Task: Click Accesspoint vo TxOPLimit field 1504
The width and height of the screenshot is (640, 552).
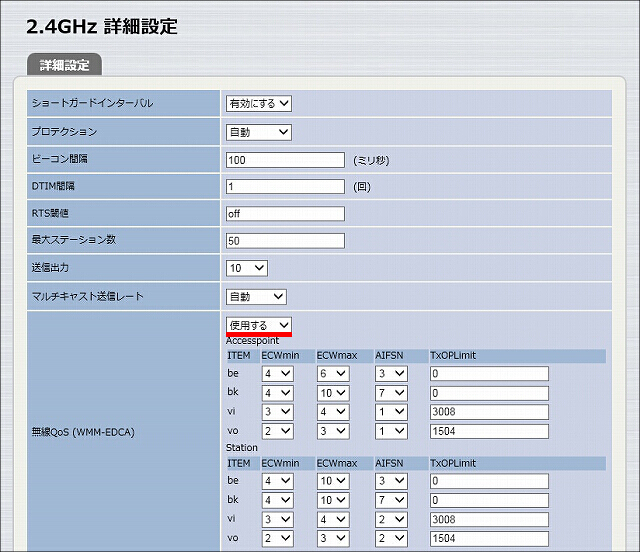Action: click(x=489, y=432)
